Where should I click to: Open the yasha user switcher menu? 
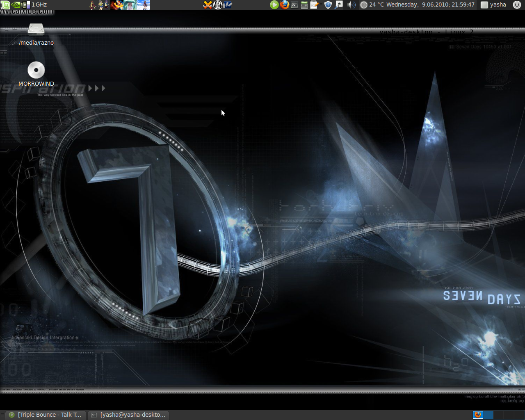pos(493,5)
